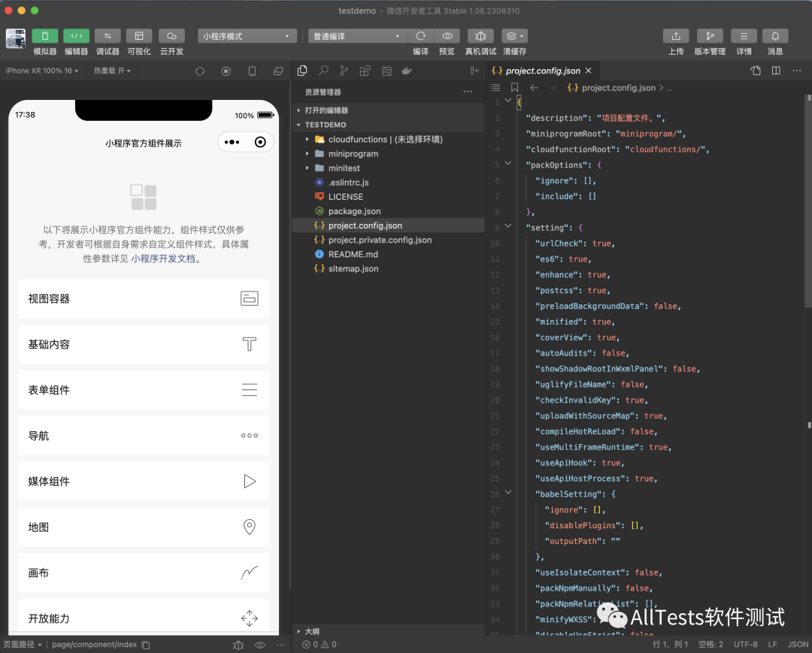The width and height of the screenshot is (812, 653).
Task: Open the iPhone XR device dropdown
Action: coord(42,71)
